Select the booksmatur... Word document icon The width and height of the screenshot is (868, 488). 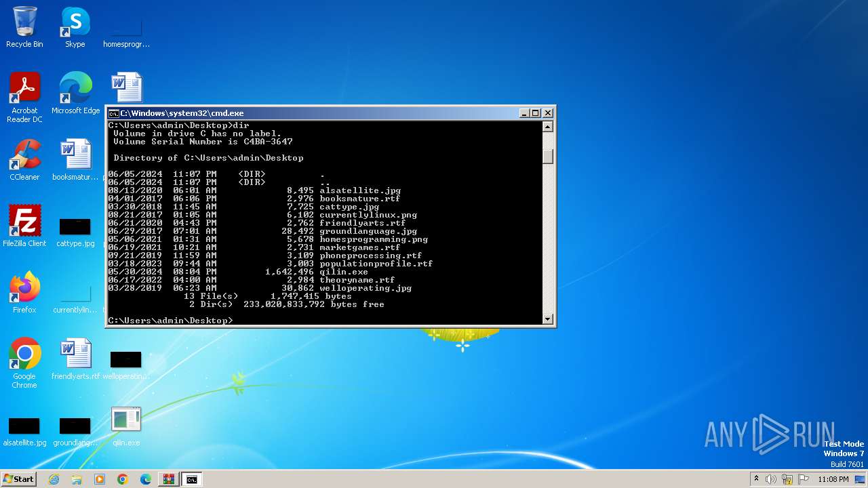point(75,160)
